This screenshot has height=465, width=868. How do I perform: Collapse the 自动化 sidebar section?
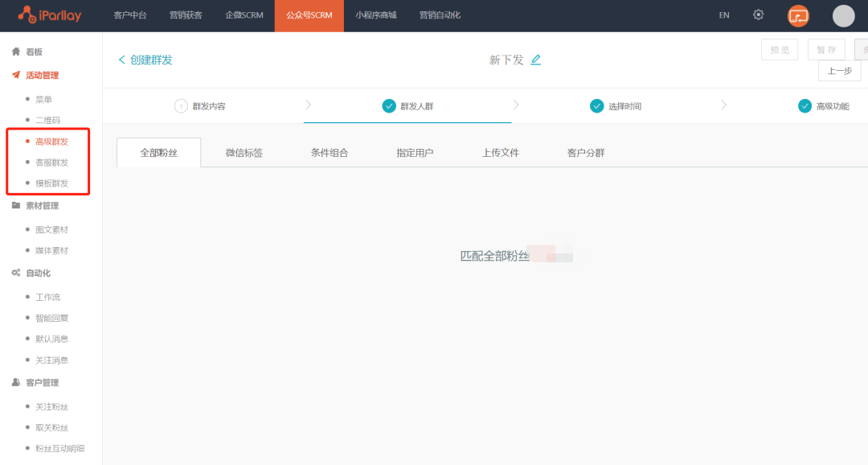pos(39,274)
